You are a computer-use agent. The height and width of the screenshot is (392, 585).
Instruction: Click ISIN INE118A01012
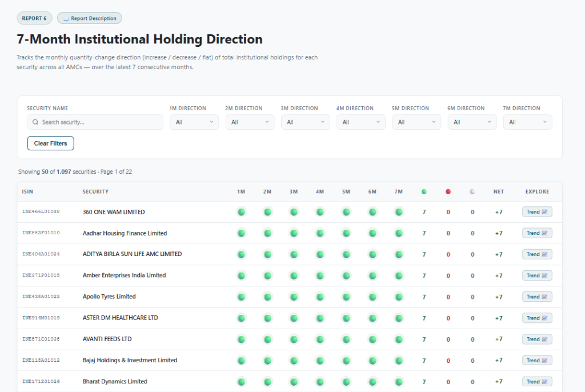pyautogui.click(x=41, y=361)
